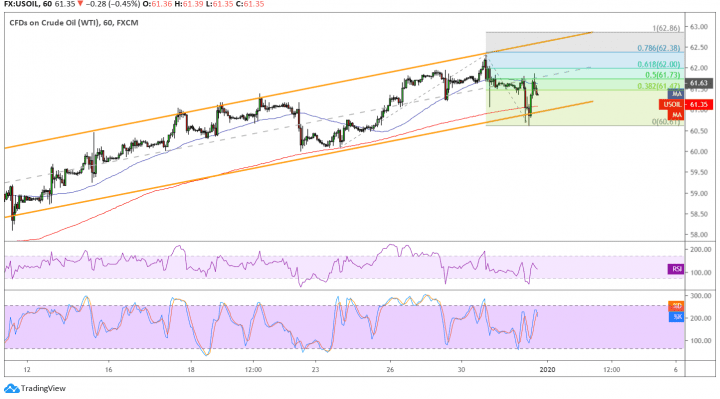Click the orange %D stochastic label

tap(676, 306)
